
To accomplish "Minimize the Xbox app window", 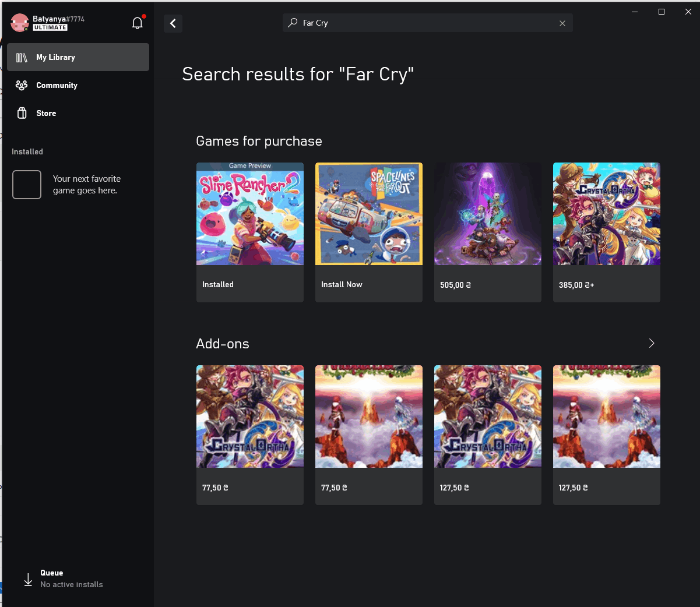I will (635, 12).
